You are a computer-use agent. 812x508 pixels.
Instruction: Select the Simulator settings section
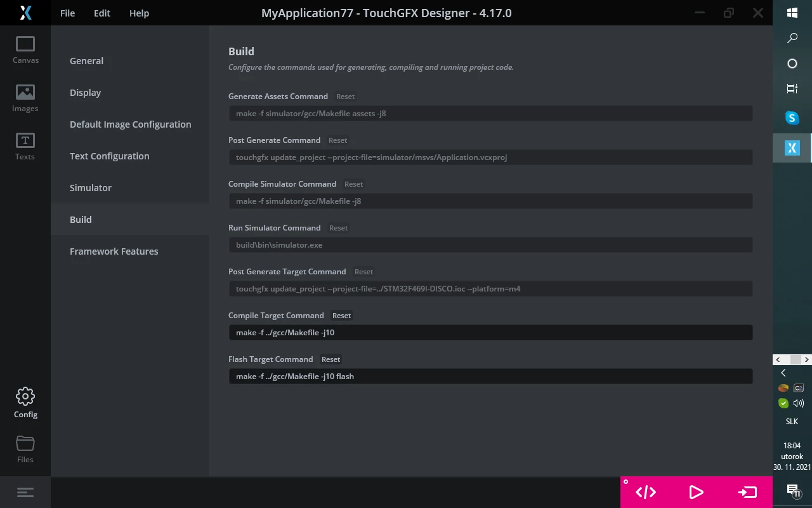(130, 188)
